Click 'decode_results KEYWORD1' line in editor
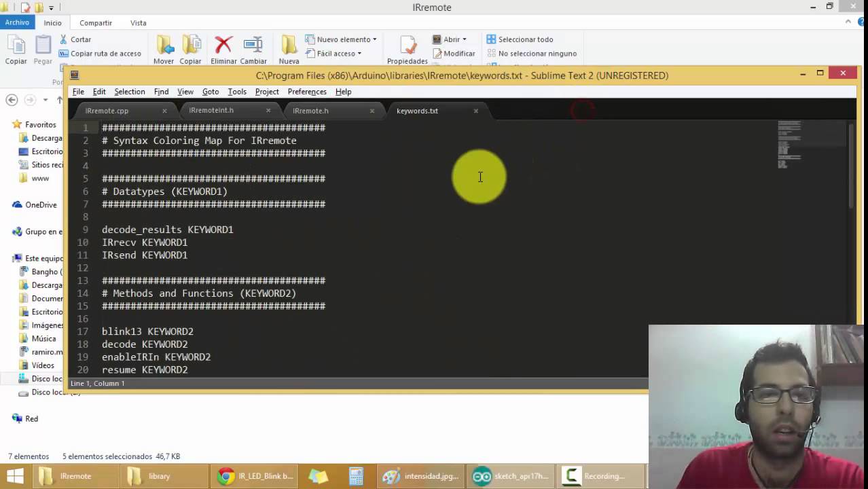Screen dimensions: 868x489 click(x=168, y=230)
